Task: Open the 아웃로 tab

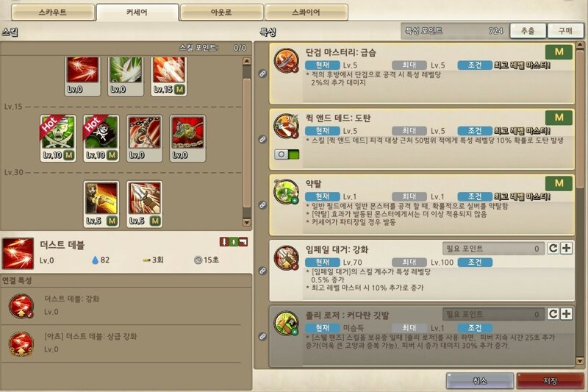Action: pyautogui.click(x=221, y=13)
